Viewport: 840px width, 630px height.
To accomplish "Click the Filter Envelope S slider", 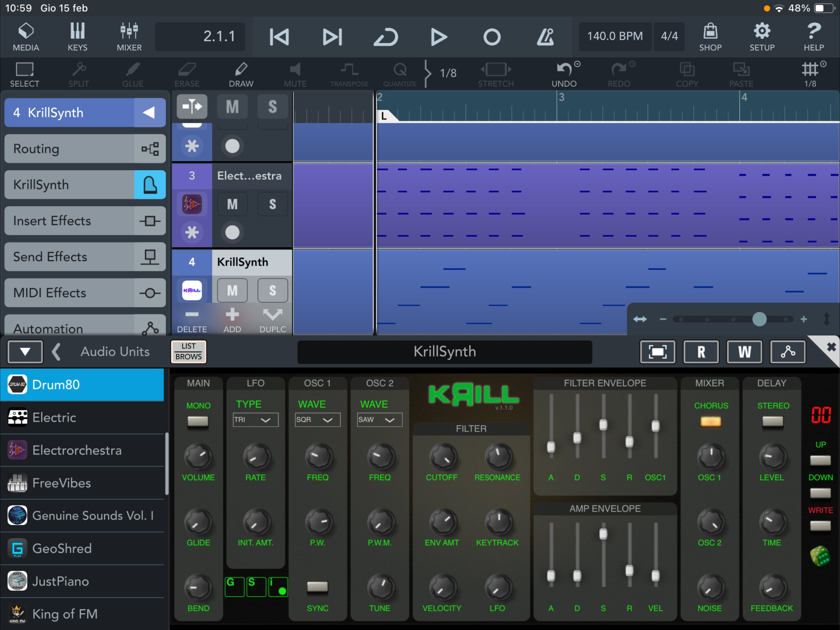I will 603,425.
